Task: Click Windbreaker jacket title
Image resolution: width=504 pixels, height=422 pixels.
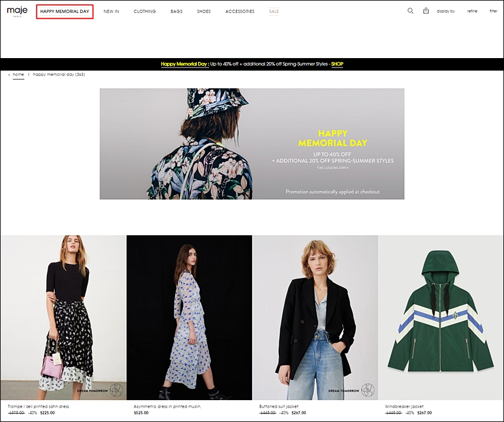Action: pos(404,407)
